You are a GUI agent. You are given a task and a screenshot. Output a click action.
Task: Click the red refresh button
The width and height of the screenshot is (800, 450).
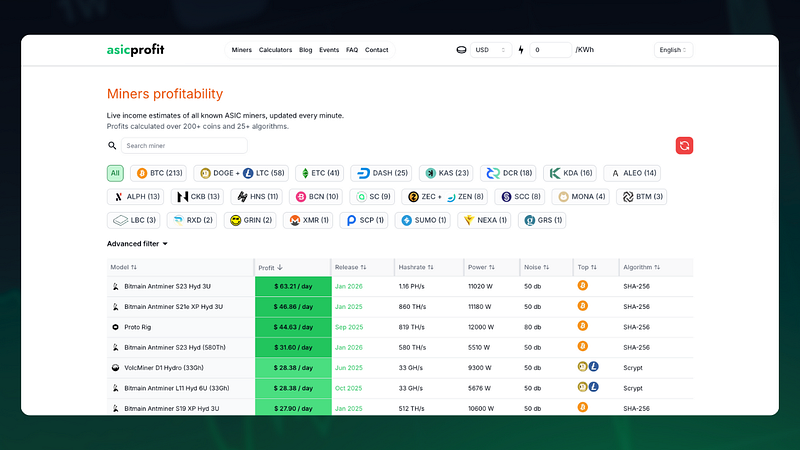tap(684, 145)
